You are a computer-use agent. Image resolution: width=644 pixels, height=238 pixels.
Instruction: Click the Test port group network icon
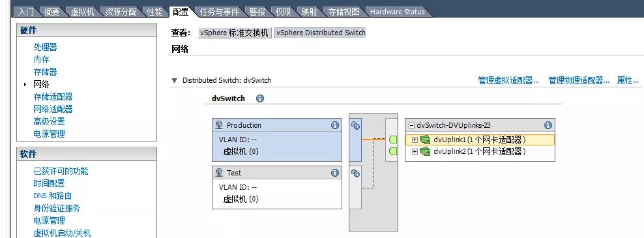(x=219, y=173)
